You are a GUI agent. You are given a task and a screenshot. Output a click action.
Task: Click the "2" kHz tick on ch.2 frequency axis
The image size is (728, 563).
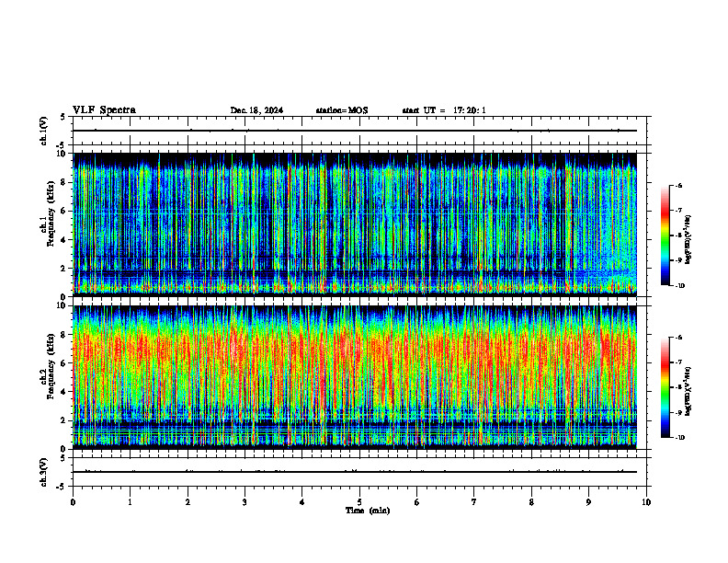65,420
